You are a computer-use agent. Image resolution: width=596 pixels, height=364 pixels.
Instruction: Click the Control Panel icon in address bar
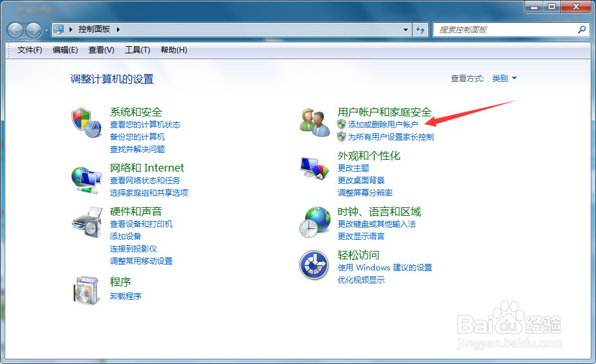point(59,29)
